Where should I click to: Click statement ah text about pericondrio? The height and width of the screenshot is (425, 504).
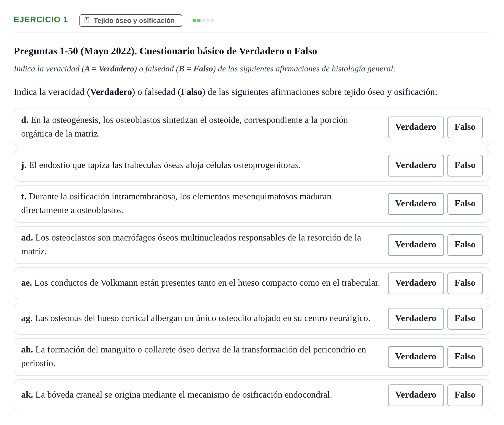coord(194,356)
